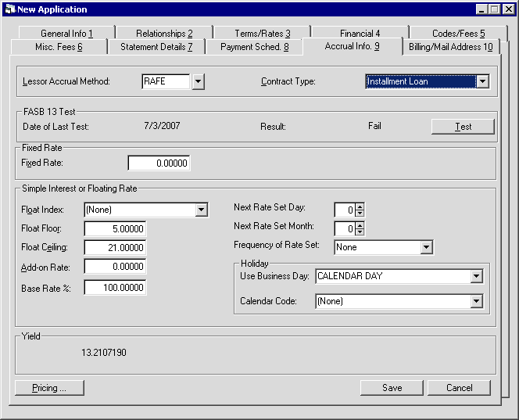This screenshot has height=420, width=519.
Task: Decrease the Next Rate Set Day spinner
Action: tap(360, 213)
